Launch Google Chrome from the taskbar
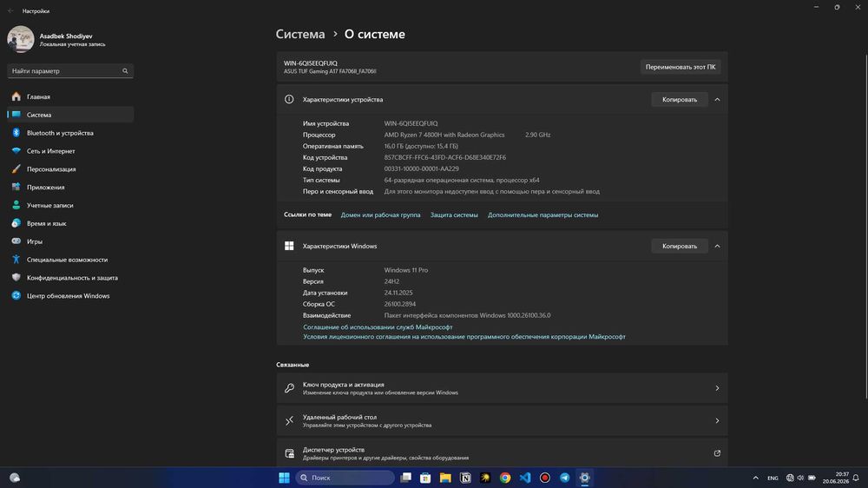Viewport: 868px width, 488px height. (x=505, y=478)
